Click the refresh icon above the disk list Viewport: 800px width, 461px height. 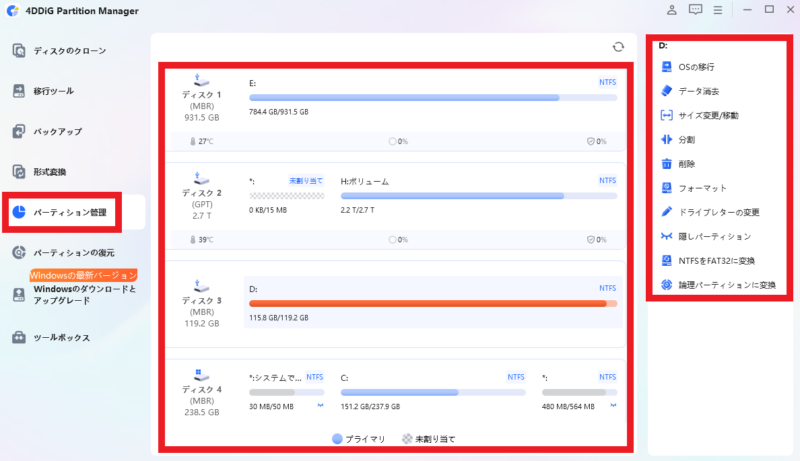tap(618, 47)
